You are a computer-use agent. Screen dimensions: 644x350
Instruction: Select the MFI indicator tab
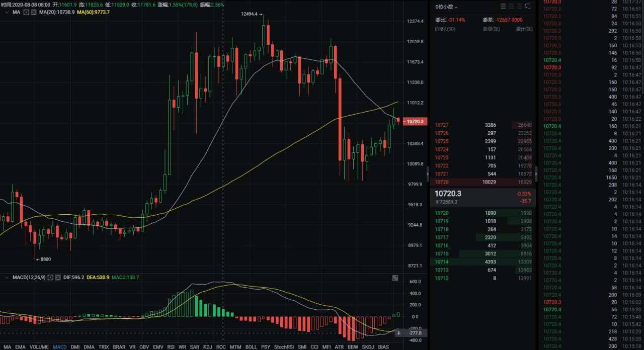pyautogui.click(x=327, y=347)
